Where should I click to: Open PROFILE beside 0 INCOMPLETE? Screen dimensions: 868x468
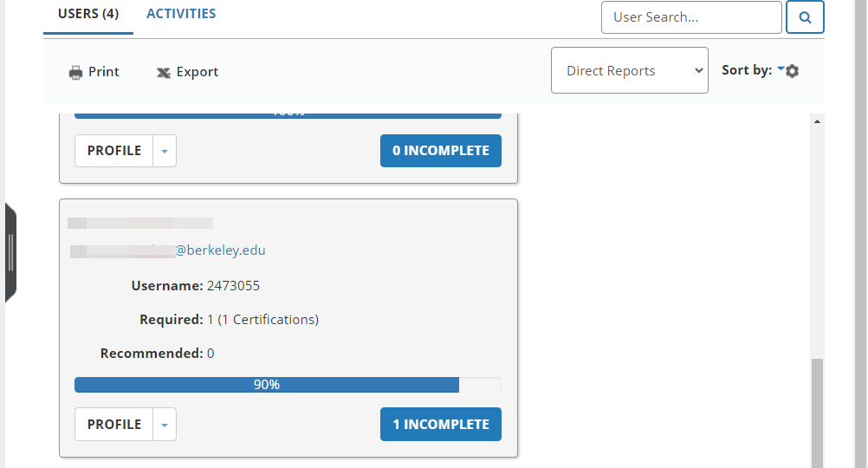[114, 151]
